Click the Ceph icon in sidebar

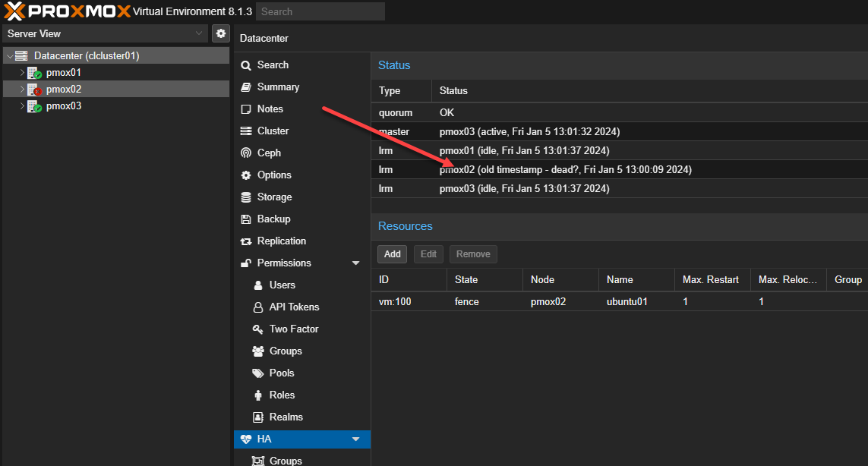point(246,153)
